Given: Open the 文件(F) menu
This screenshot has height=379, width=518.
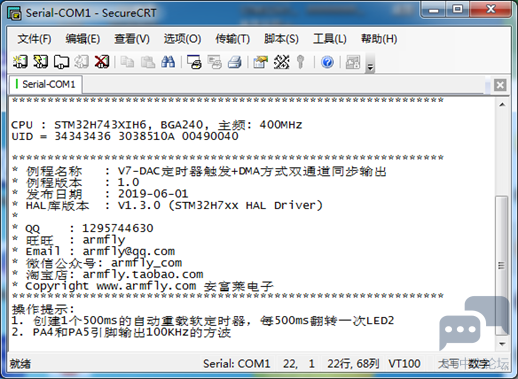Looking at the screenshot, I should click(34, 39).
